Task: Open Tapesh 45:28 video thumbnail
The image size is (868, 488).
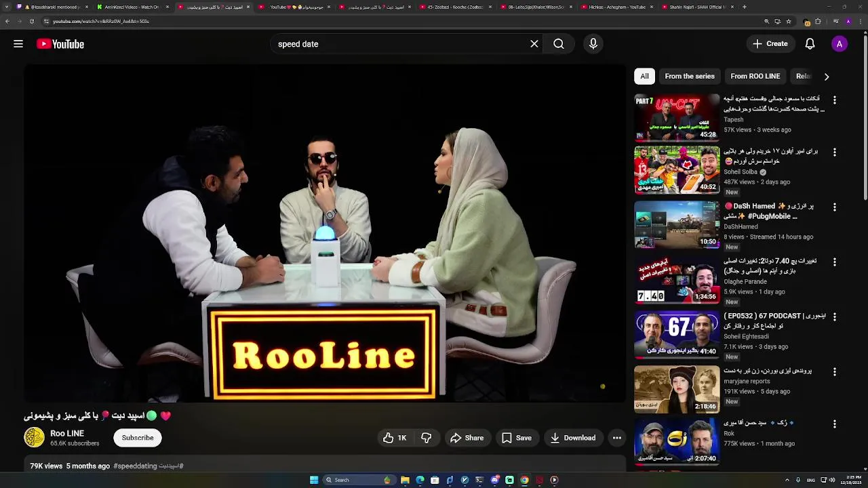Action: (677, 117)
